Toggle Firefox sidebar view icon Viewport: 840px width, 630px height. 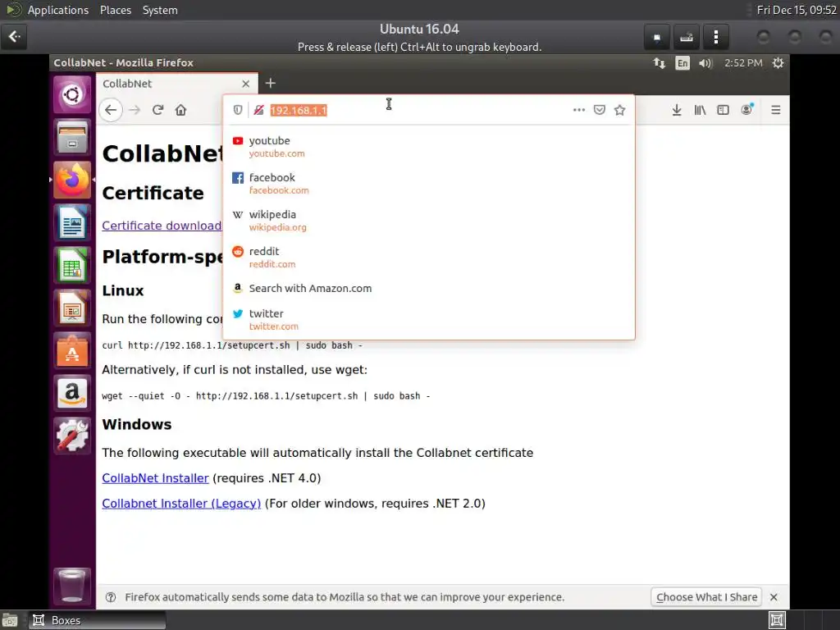[723, 110]
